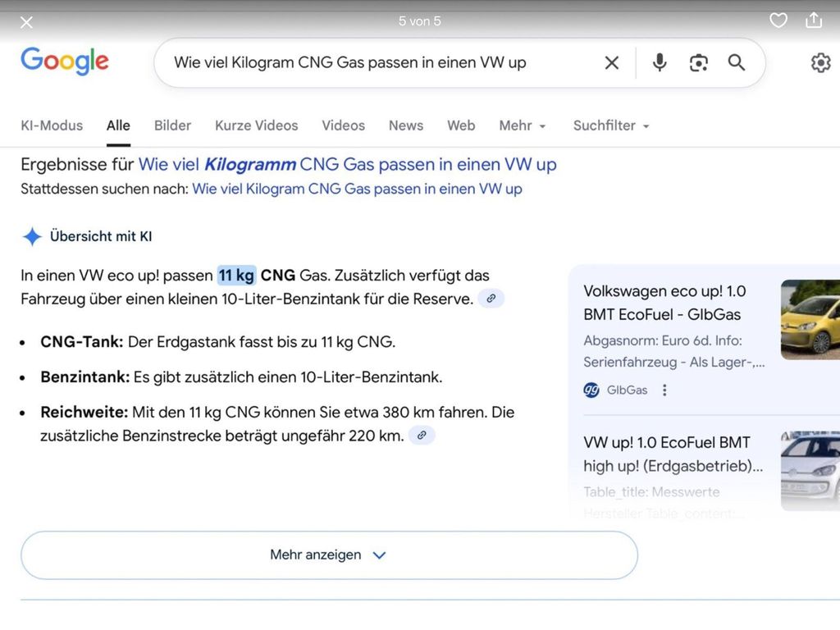The width and height of the screenshot is (840, 630).
Task: Switch to the Bilder tab
Action: point(172,126)
